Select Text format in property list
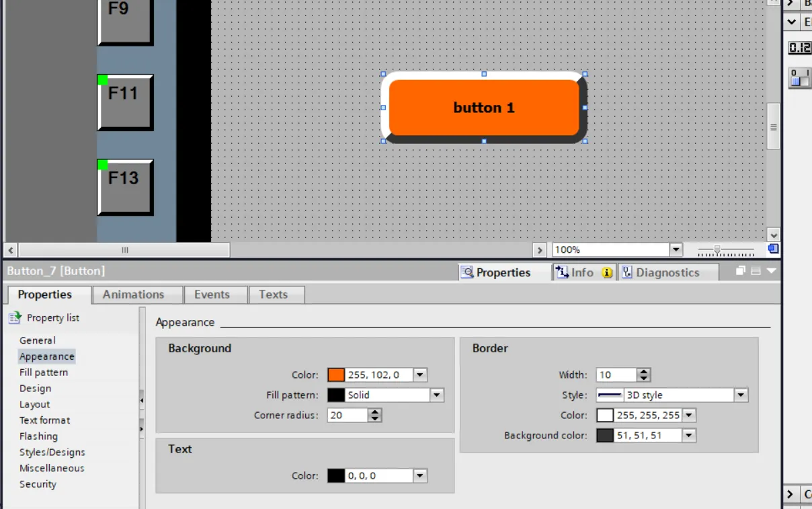The width and height of the screenshot is (812, 509). tap(45, 420)
